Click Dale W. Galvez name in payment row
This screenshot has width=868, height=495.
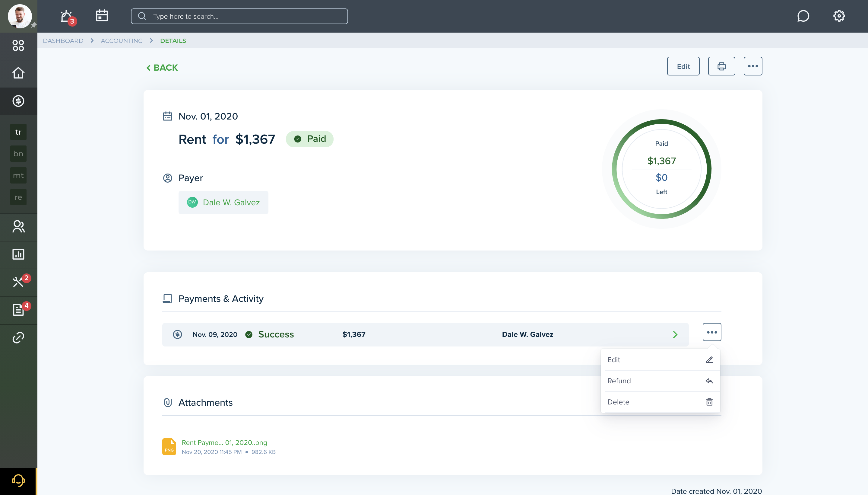coord(527,334)
